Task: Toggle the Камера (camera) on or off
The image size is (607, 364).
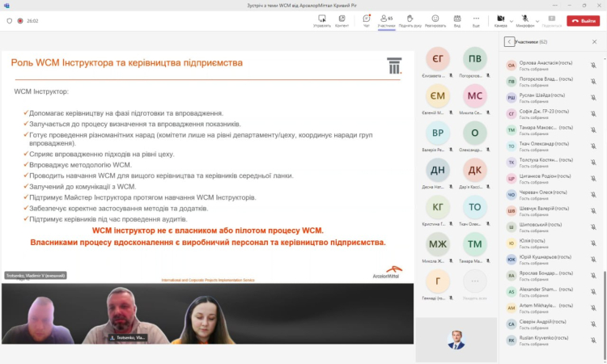Action: pos(500,19)
